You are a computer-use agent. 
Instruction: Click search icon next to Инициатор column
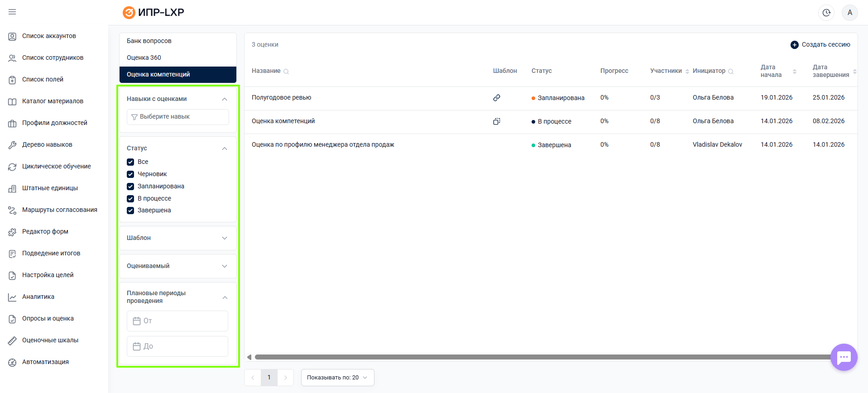[x=731, y=72]
